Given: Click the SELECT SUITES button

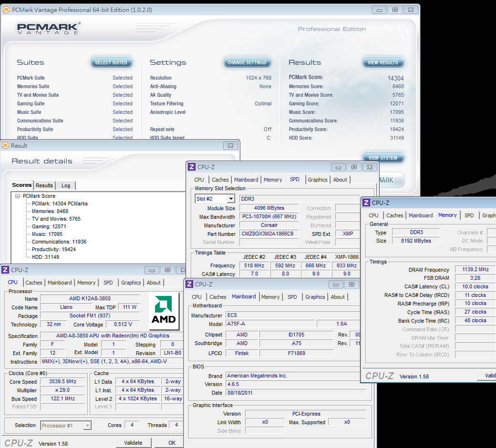Looking at the screenshot, I should pos(111,62).
